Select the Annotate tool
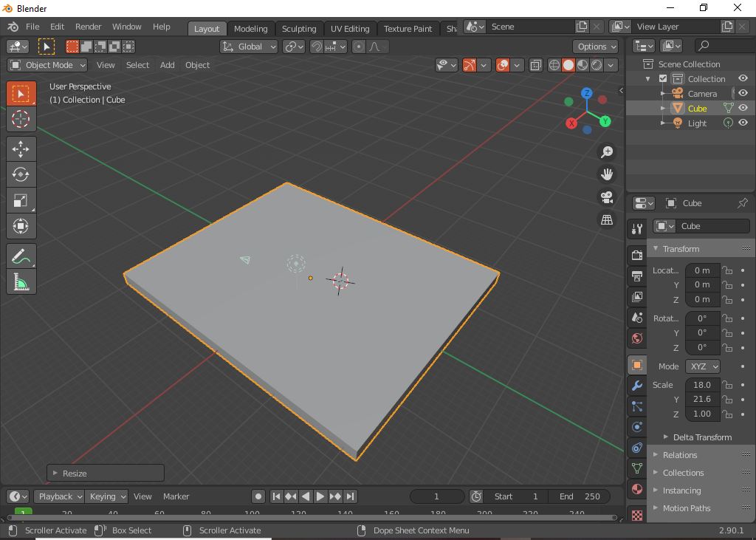The height and width of the screenshot is (540, 756). pyautogui.click(x=21, y=256)
